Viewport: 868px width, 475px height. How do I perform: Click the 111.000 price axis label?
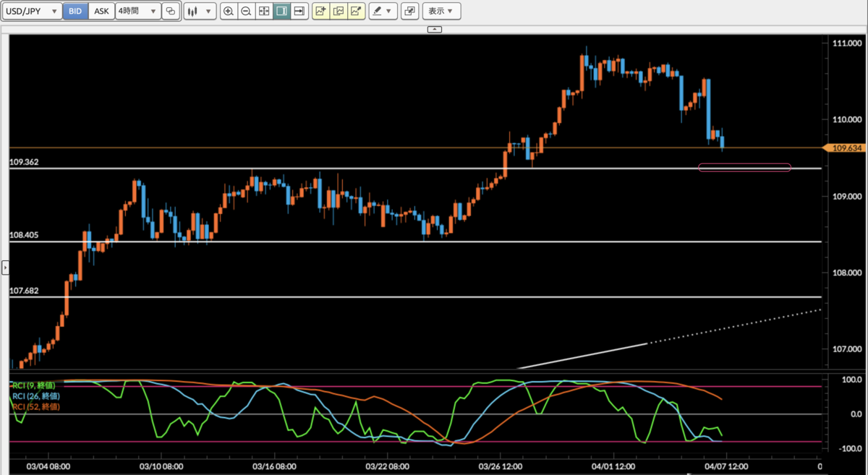coord(846,43)
